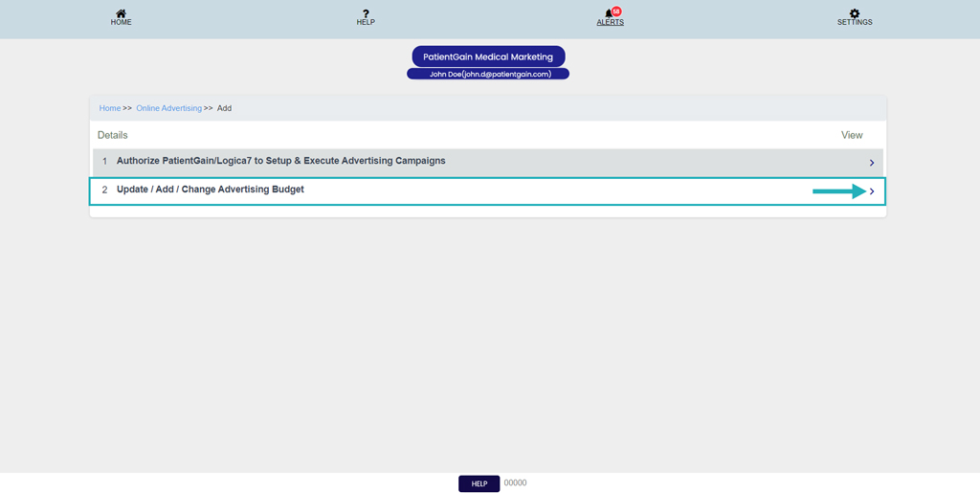Click the PatientGain Medical Marketing button
The width and height of the screenshot is (980, 493).
(488, 56)
